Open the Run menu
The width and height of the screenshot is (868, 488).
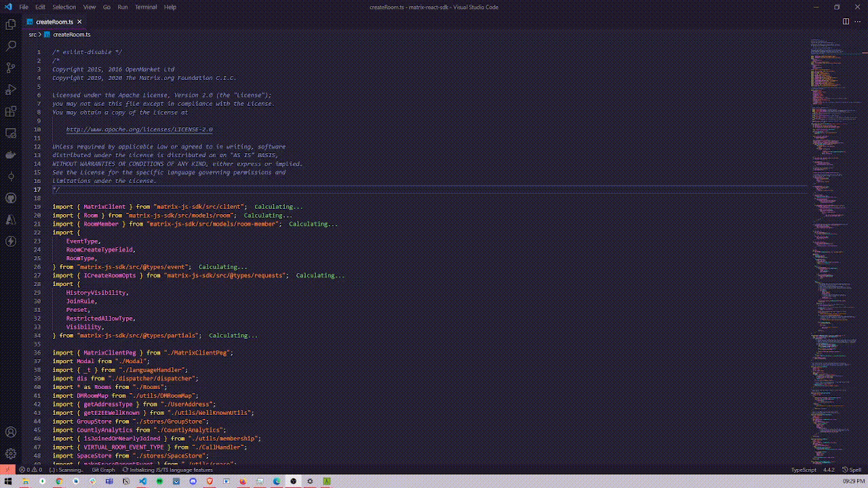pyautogui.click(x=123, y=7)
